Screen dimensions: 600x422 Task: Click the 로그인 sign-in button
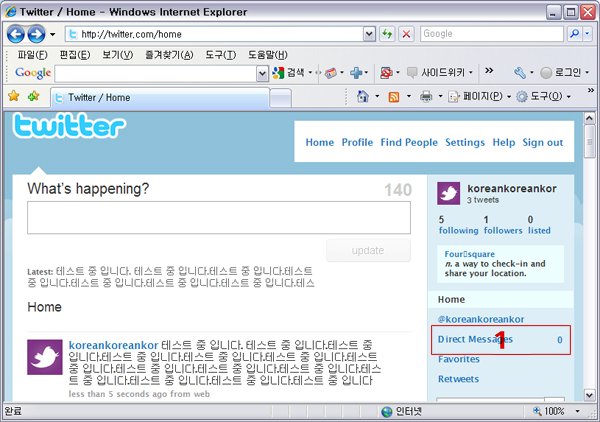(x=561, y=73)
